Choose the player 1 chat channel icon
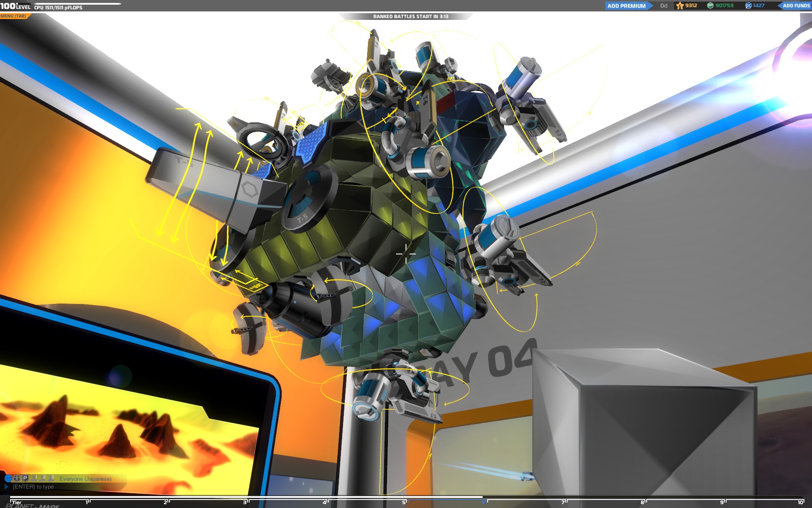 pyautogui.click(x=35, y=478)
